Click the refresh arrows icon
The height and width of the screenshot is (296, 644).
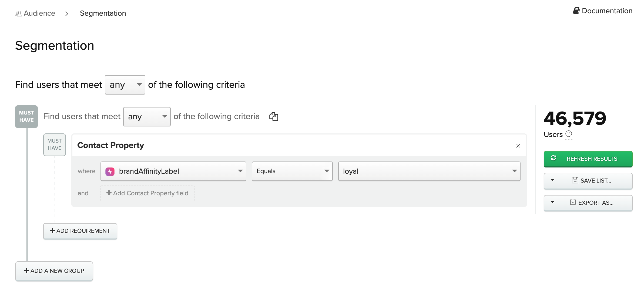[553, 158]
